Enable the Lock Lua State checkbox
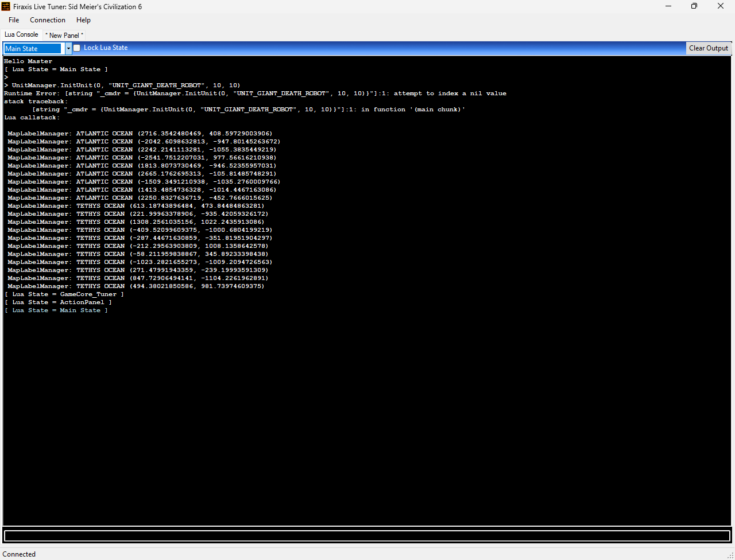735x560 pixels. pos(77,48)
